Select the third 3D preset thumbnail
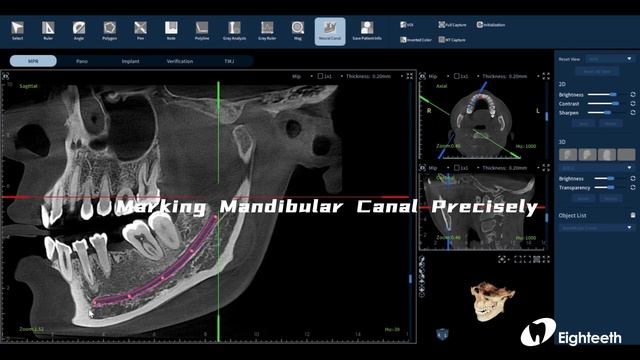640x360 pixels. coord(607,155)
